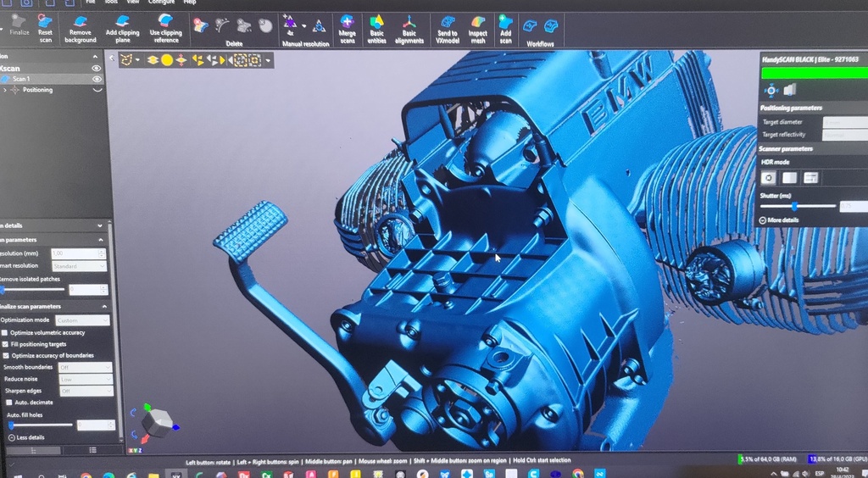Click the Add scan tool
The height and width of the screenshot is (478, 868).
coord(505,30)
